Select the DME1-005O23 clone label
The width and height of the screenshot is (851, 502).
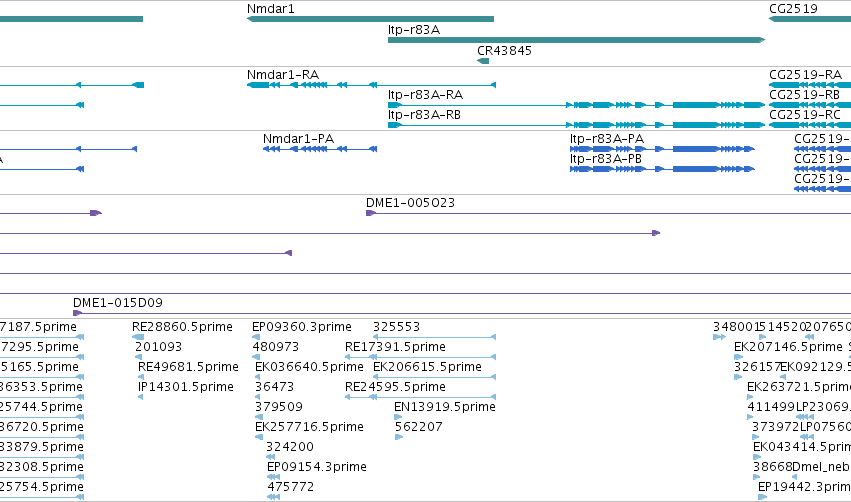point(410,203)
